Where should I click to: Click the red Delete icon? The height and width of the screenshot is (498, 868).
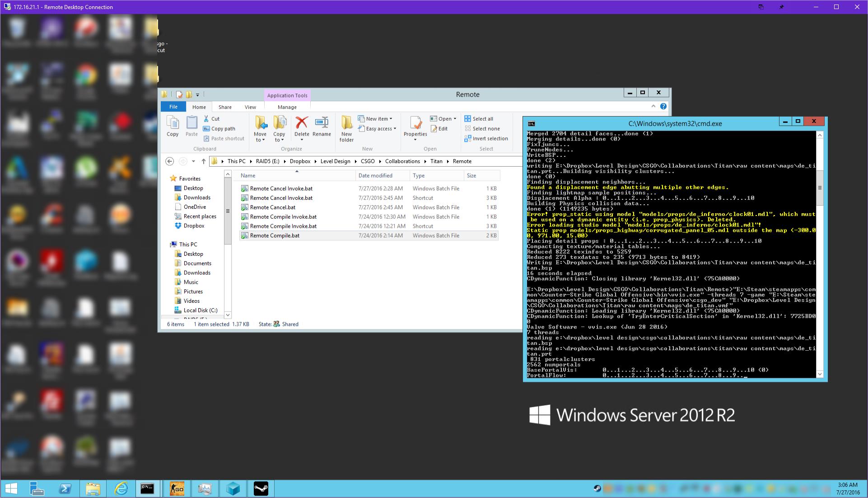click(x=302, y=126)
